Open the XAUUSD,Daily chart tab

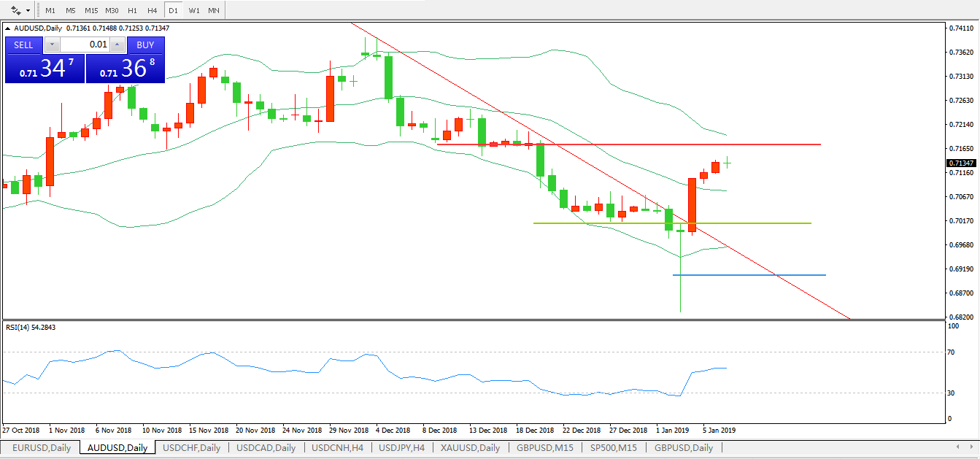tap(471, 447)
